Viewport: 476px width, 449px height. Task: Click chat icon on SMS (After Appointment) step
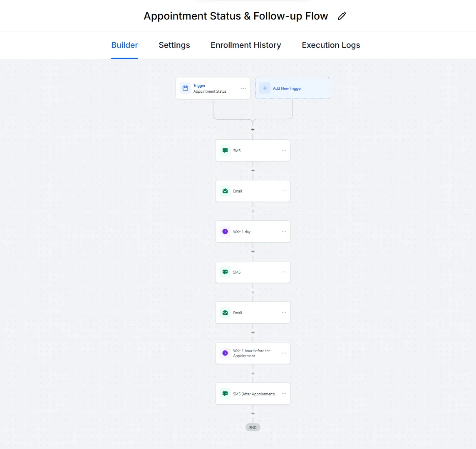coord(225,394)
